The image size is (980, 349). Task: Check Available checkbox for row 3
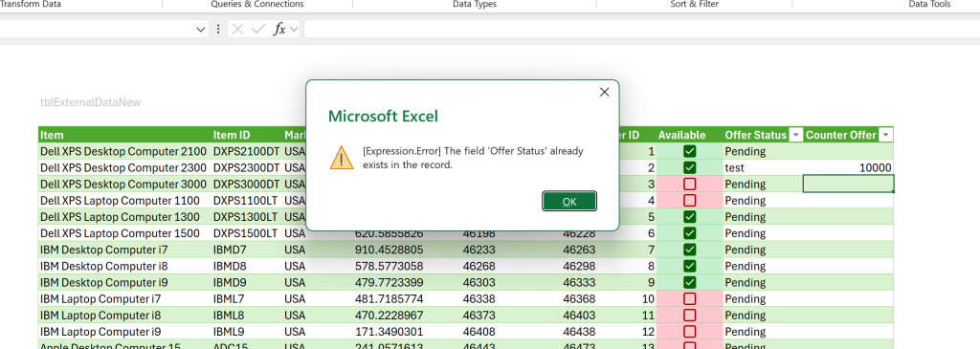click(689, 185)
